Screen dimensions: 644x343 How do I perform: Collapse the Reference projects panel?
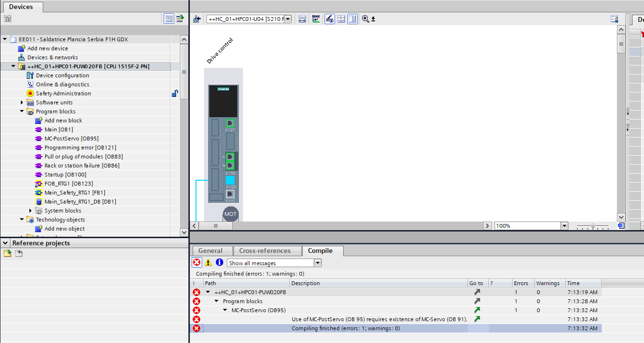(x=6, y=243)
